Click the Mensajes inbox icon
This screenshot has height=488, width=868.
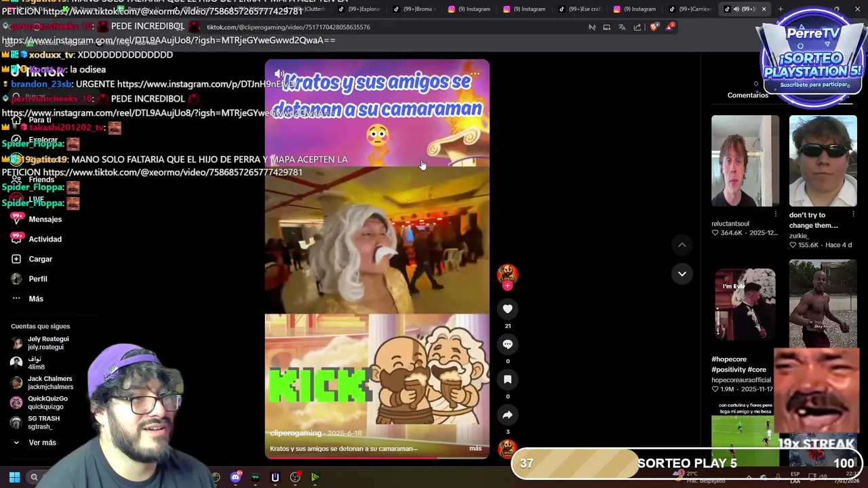(16, 219)
